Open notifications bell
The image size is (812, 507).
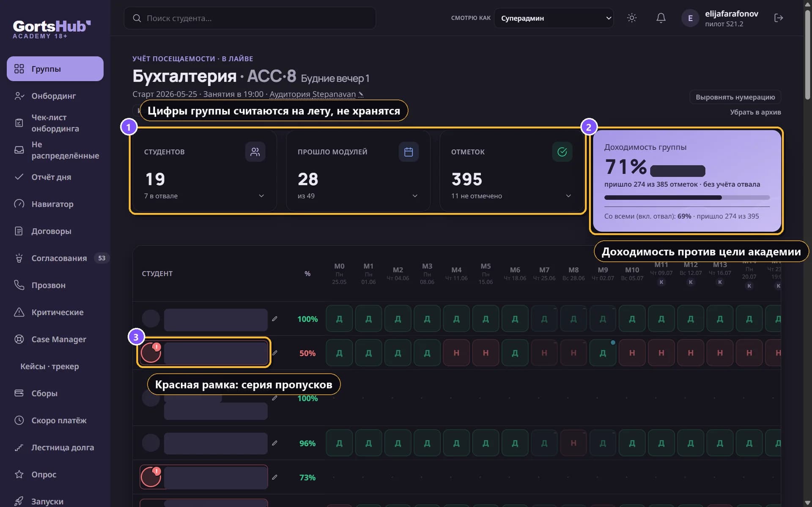click(661, 18)
